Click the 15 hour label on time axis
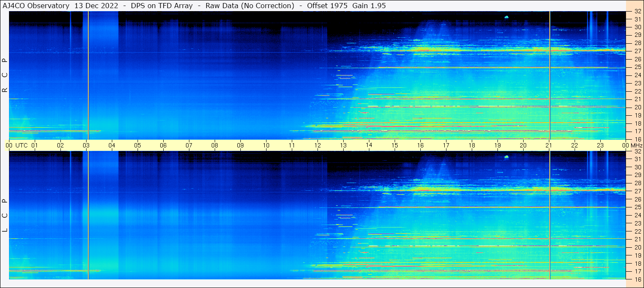Image resolution: width=644 pixels, height=288 pixels. (x=395, y=145)
